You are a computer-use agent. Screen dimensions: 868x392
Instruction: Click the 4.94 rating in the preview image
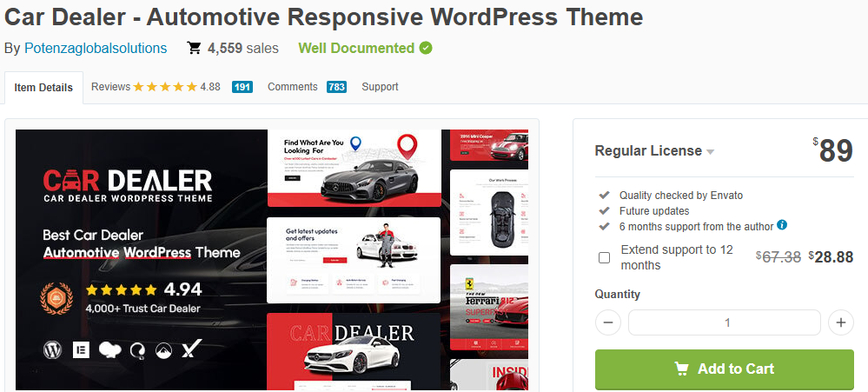click(182, 289)
